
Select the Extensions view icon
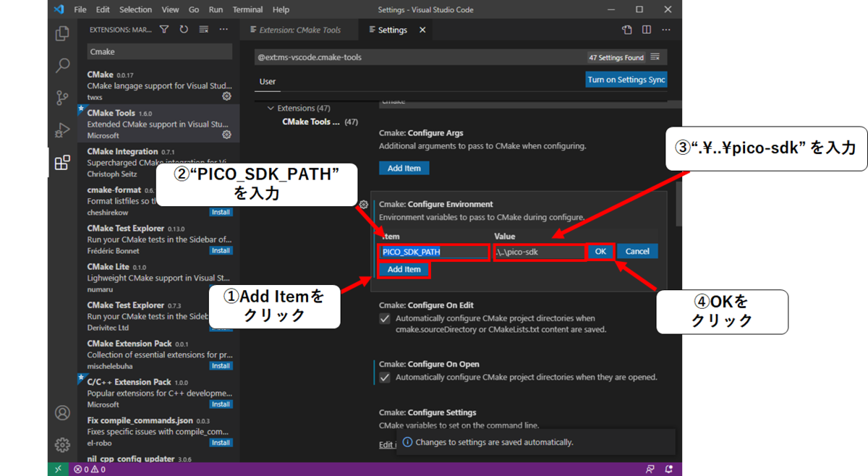tap(62, 163)
